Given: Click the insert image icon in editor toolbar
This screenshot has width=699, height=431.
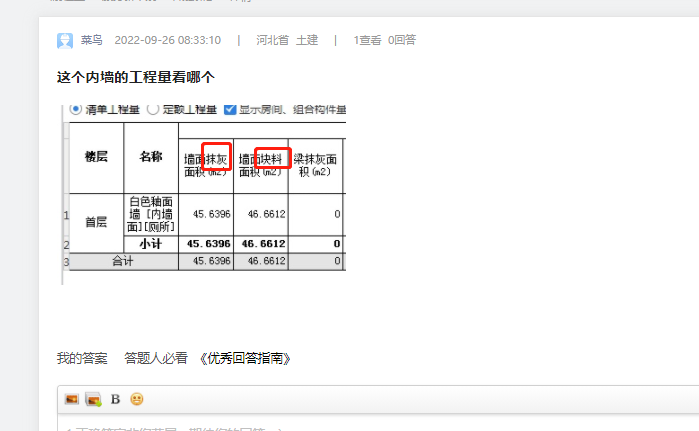Looking at the screenshot, I should [72, 399].
